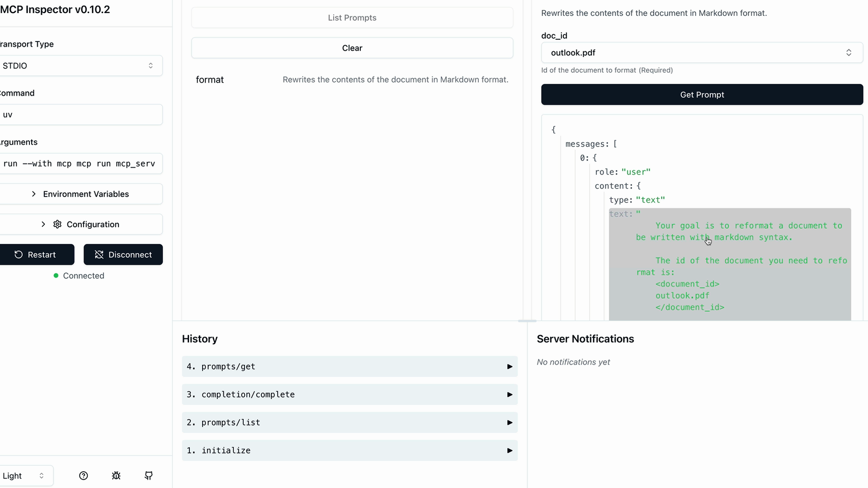Open the GitHub icon in sidebar footer
Viewport: 868px width, 488px height.
(x=149, y=475)
